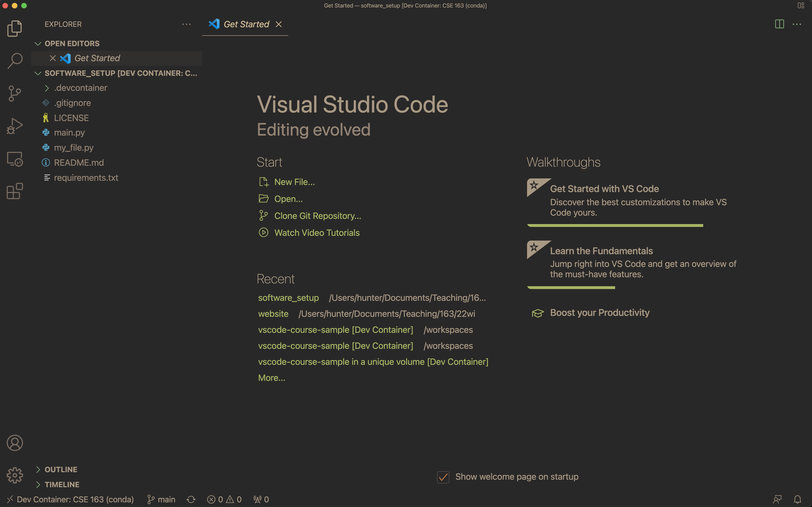Open notifications bell icon

point(798,499)
